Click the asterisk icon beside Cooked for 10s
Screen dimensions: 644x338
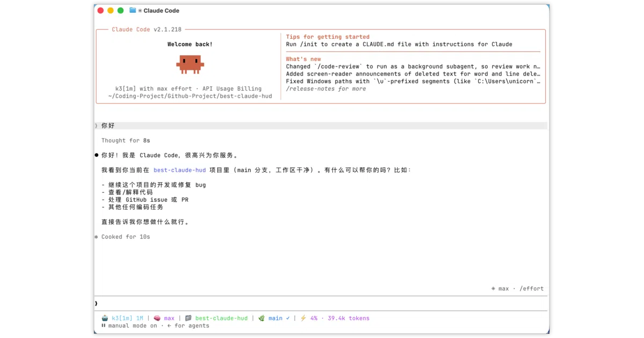pos(97,237)
